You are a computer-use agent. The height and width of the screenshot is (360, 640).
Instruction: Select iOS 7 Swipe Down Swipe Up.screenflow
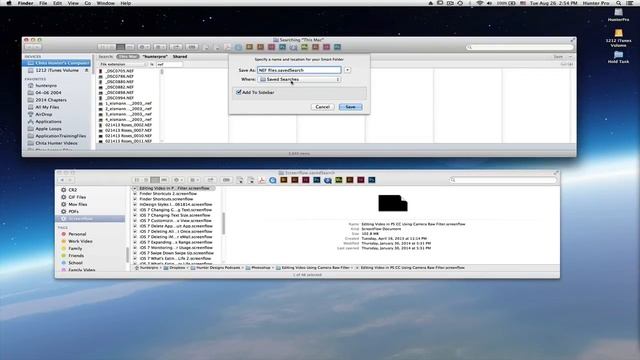click(176, 253)
